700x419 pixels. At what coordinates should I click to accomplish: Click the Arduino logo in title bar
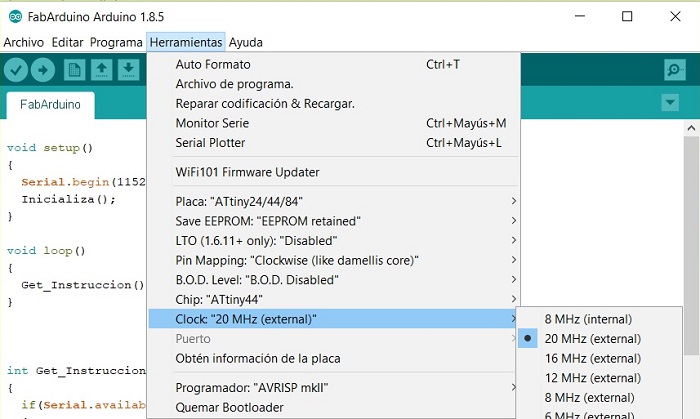click(x=15, y=17)
